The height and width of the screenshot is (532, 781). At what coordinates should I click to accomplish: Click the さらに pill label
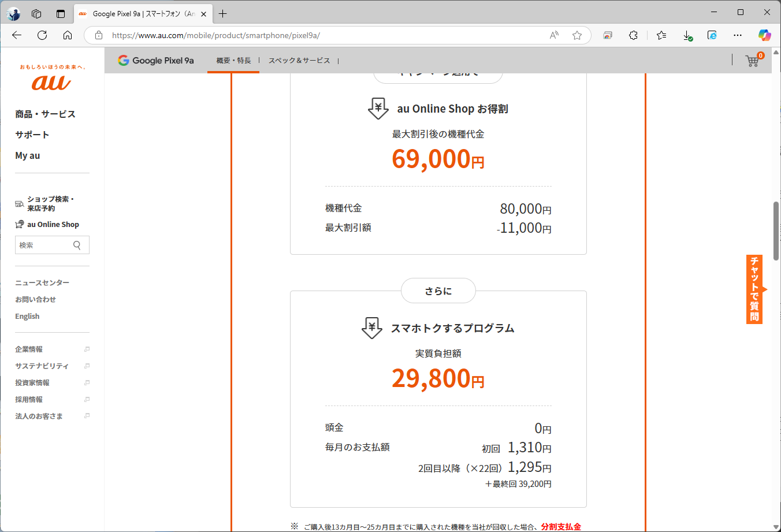438,291
